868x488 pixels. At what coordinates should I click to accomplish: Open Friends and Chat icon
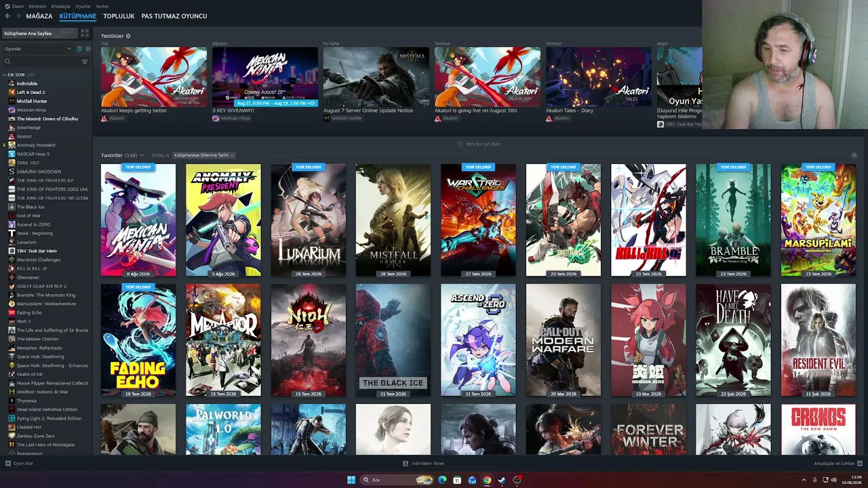(860, 464)
